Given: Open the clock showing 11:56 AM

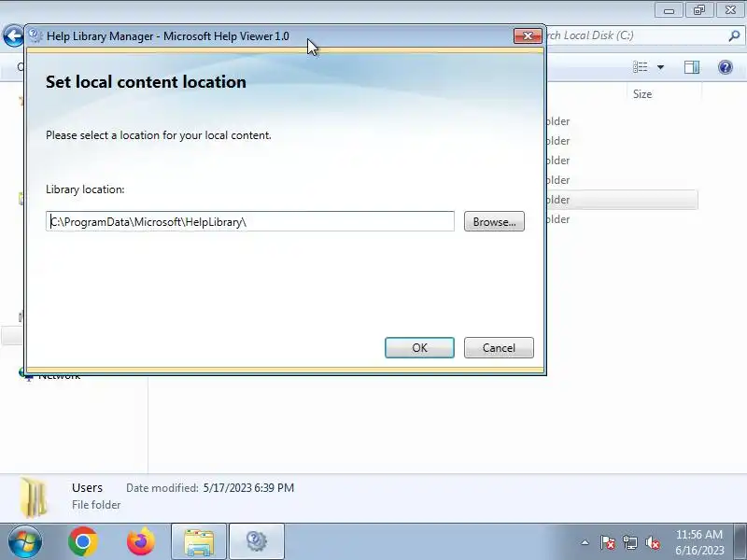Looking at the screenshot, I should [x=698, y=542].
